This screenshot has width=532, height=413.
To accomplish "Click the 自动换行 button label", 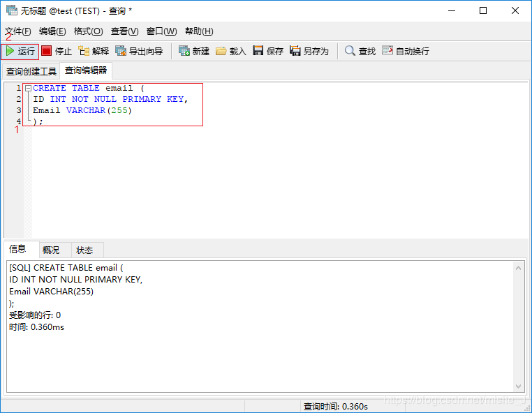I will pos(412,51).
